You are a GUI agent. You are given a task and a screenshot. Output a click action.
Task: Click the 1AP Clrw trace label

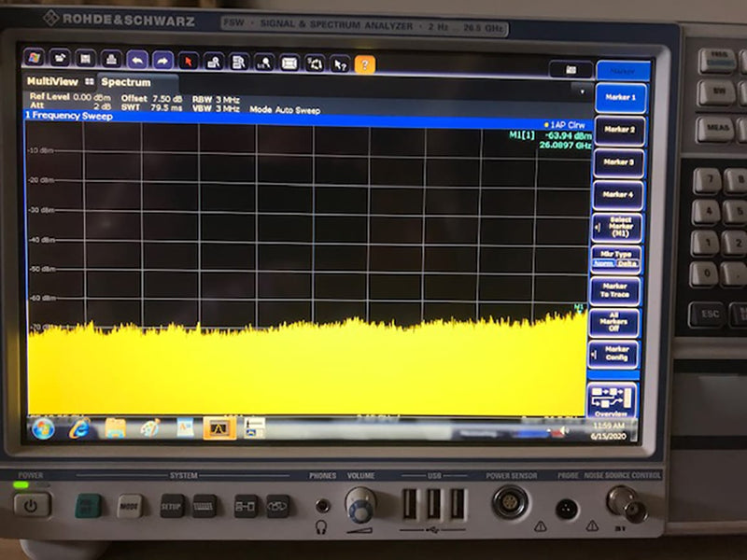[565, 125]
